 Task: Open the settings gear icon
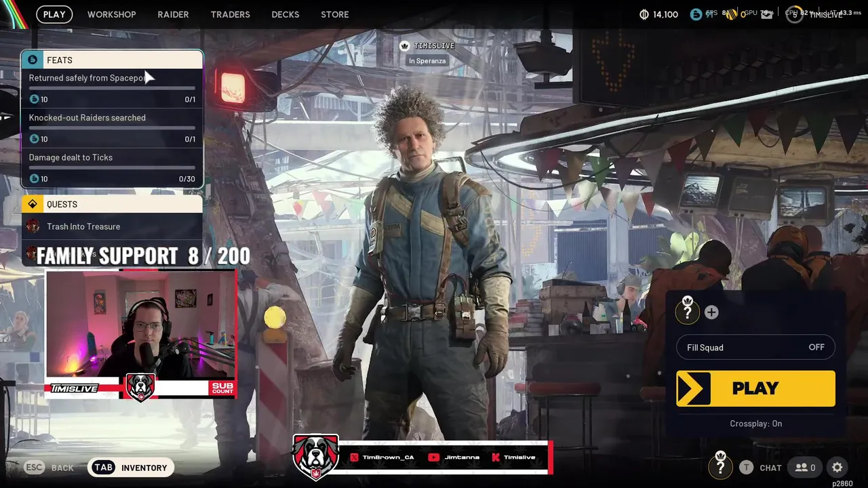pos(837,468)
